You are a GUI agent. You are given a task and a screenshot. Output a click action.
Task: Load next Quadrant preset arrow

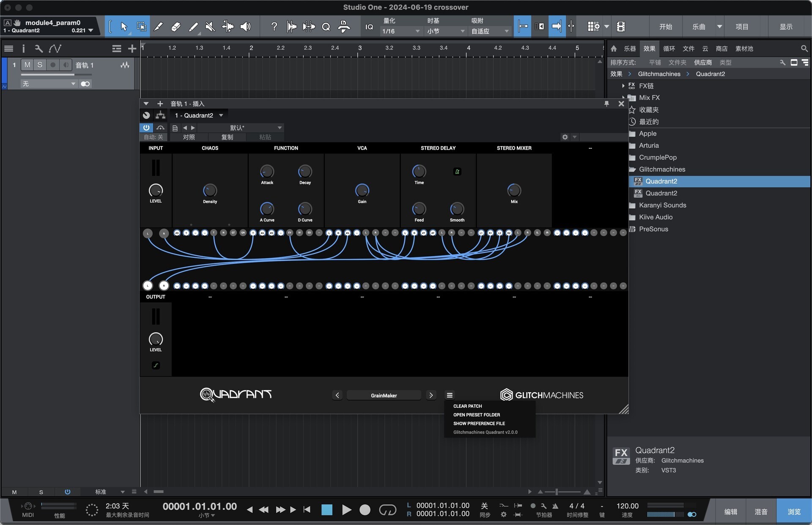coord(431,395)
